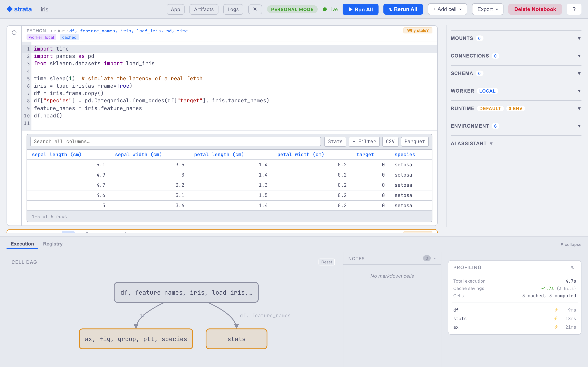The height and width of the screenshot is (367, 588).
Task: Open the help question mark button
Action: point(574,9)
